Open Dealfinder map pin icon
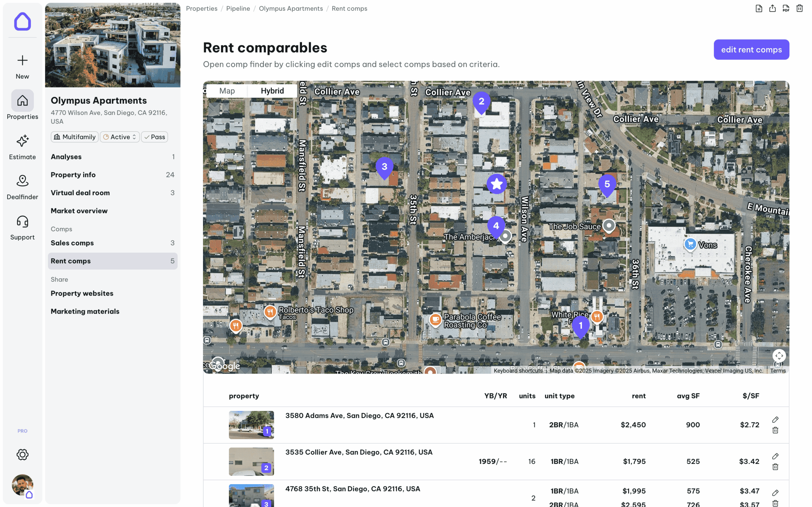 (22, 181)
